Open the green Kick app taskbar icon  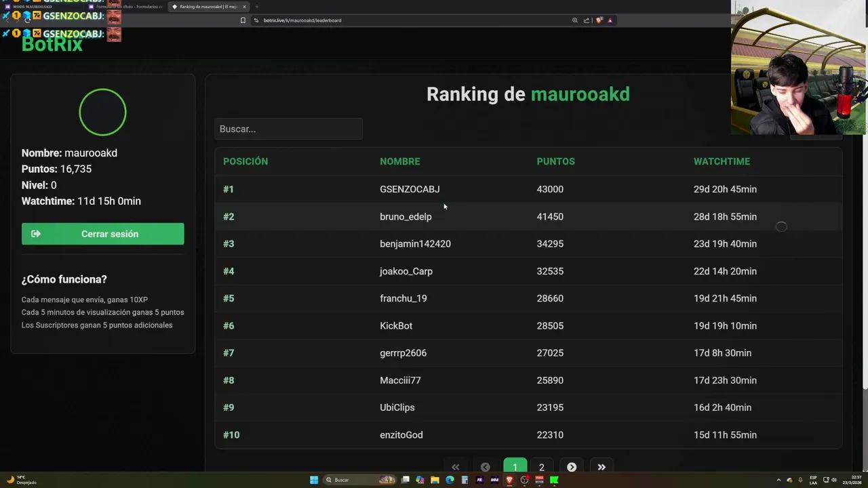pos(554,480)
